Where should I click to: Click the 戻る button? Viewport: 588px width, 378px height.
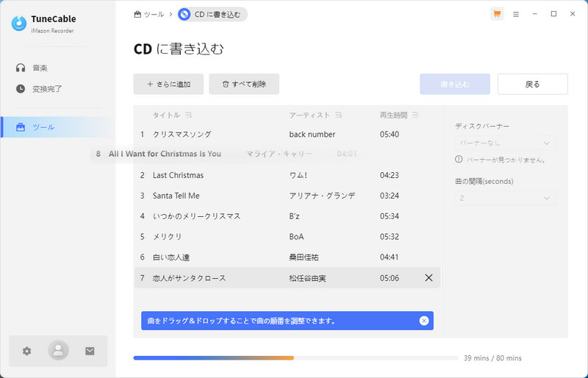(532, 84)
